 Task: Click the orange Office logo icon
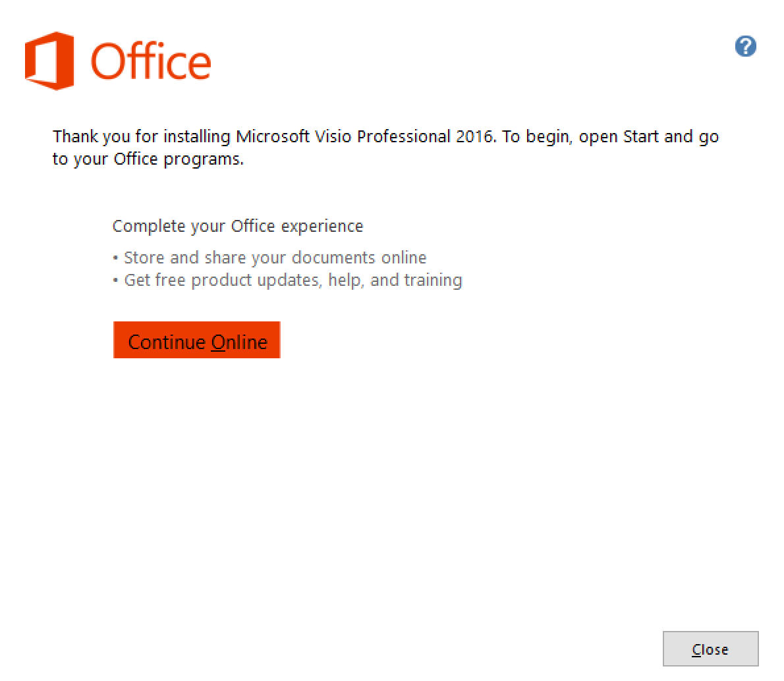click(49, 61)
